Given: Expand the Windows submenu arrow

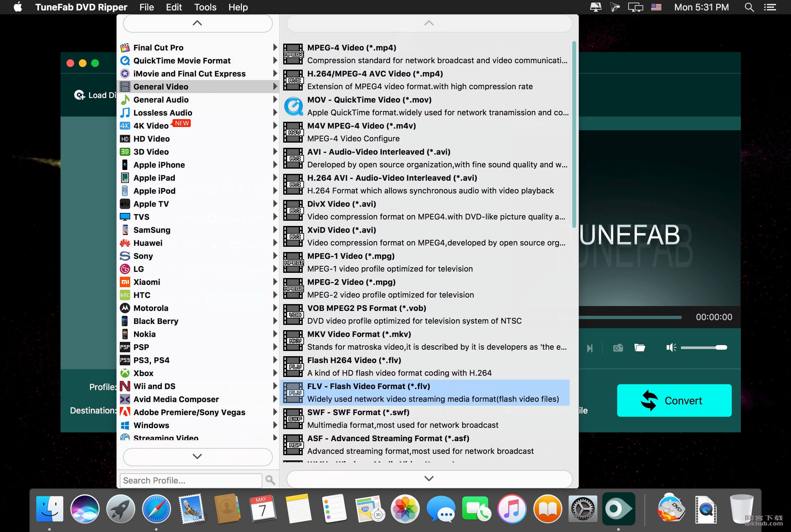Looking at the screenshot, I should click(x=275, y=425).
